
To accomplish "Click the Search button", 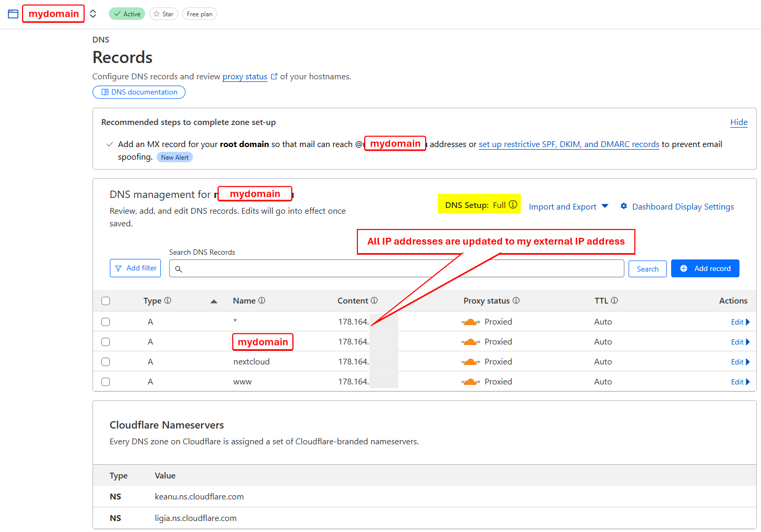I will [647, 269].
